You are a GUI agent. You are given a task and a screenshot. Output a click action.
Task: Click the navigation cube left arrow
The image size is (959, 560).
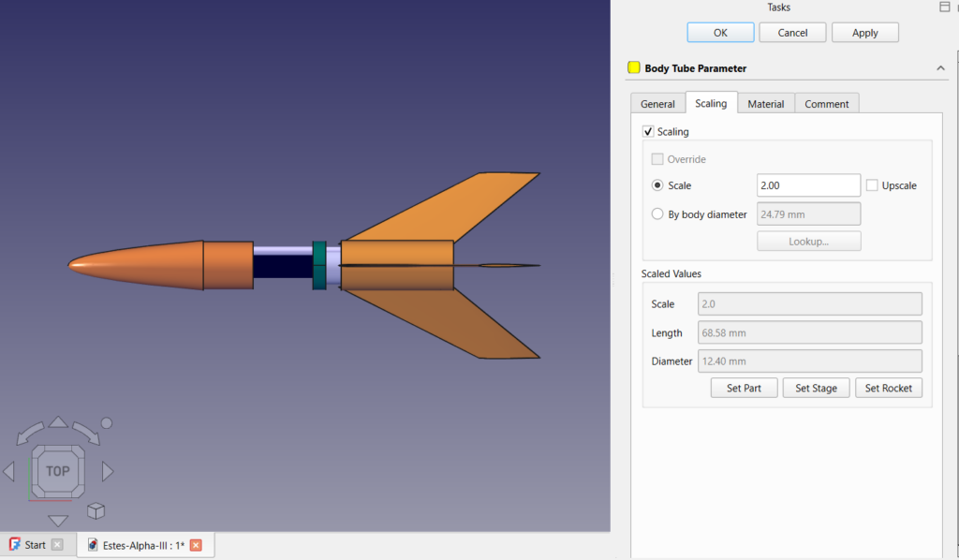click(x=9, y=471)
